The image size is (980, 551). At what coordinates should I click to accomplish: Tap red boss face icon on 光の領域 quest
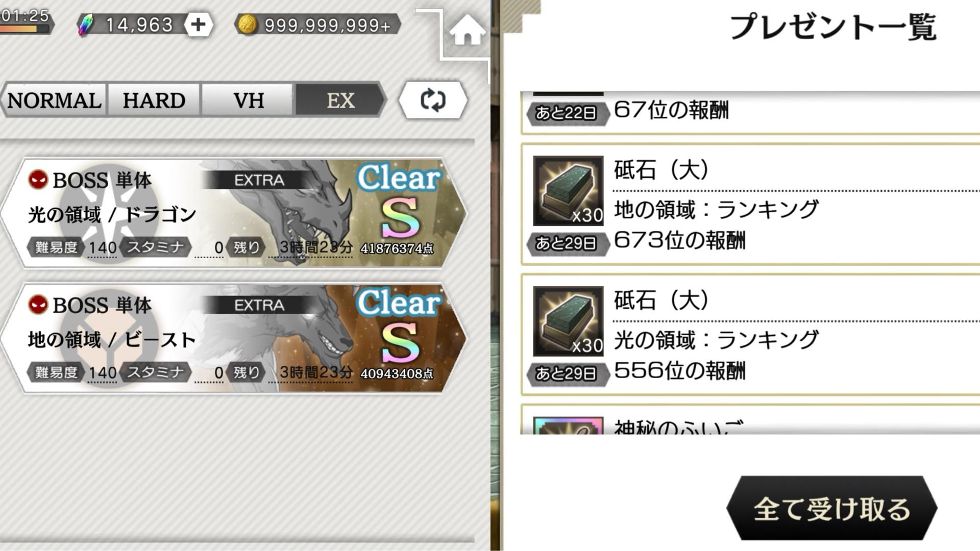pos(38,180)
